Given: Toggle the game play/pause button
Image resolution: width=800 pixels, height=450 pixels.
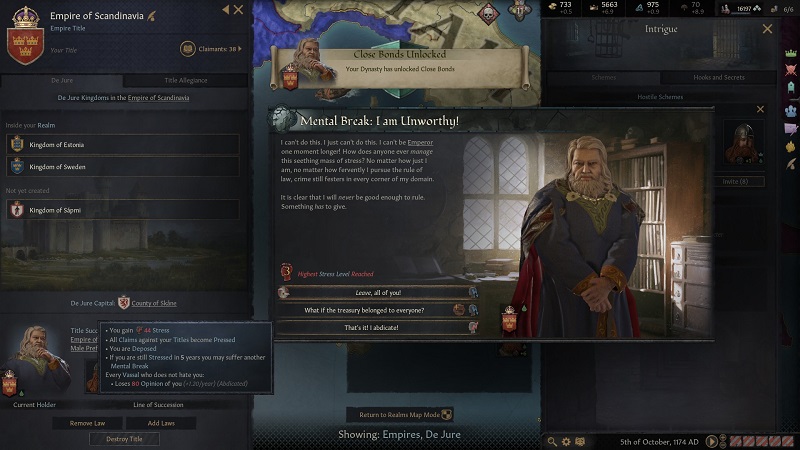Looking at the screenshot, I should click(711, 441).
